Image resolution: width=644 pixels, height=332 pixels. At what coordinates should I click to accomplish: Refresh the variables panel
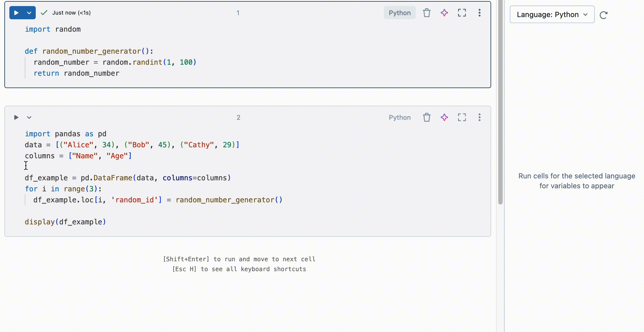coord(603,15)
